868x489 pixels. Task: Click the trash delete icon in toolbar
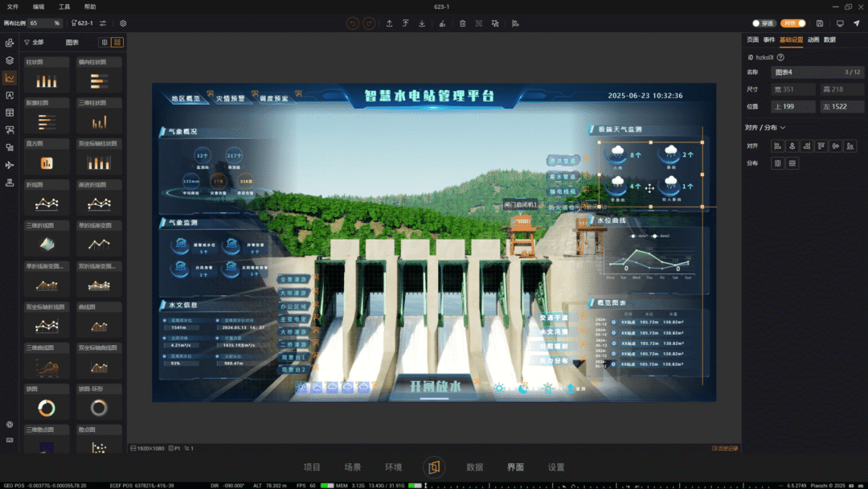point(463,23)
